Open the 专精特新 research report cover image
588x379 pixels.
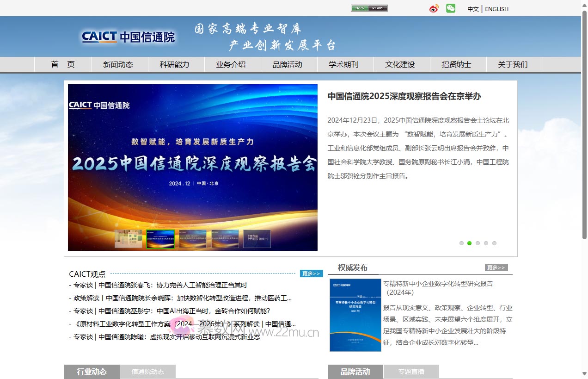[x=355, y=315]
